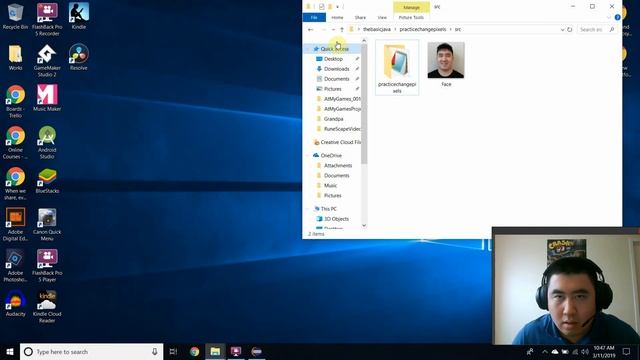Open the Works folder on desktop

(15, 57)
